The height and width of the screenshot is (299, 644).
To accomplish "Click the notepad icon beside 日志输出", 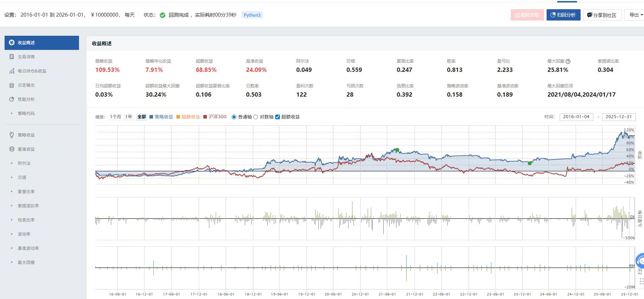I will click(12, 85).
